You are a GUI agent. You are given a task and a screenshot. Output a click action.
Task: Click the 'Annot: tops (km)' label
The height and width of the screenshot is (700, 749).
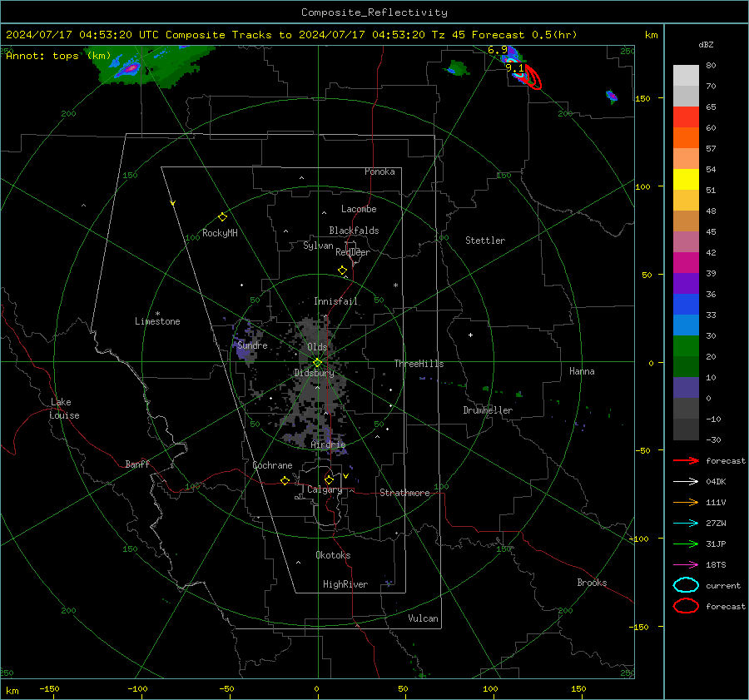[x=58, y=56]
